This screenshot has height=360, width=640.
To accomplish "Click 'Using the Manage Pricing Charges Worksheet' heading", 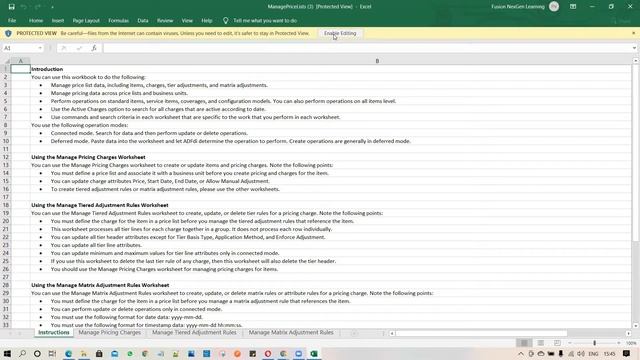I will [x=88, y=157].
